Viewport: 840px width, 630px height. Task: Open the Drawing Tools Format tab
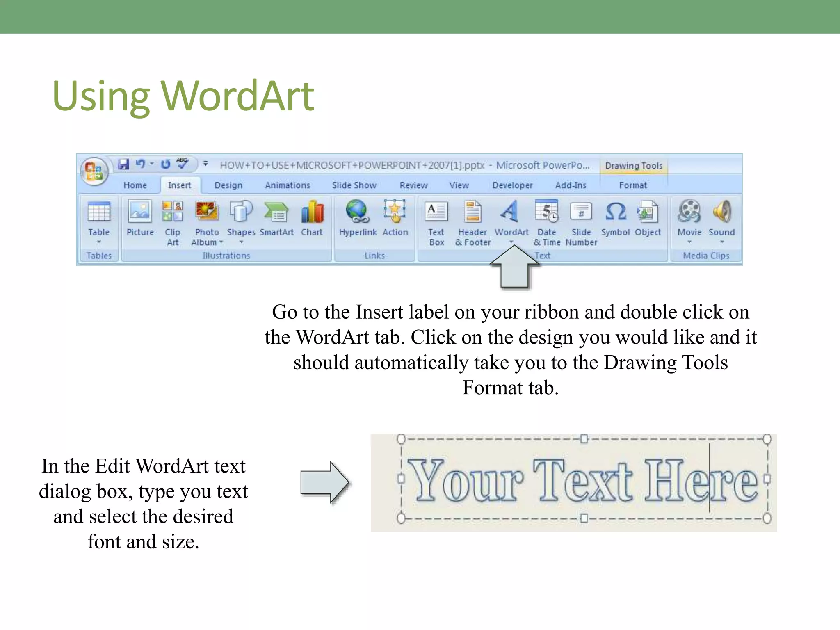[633, 185]
